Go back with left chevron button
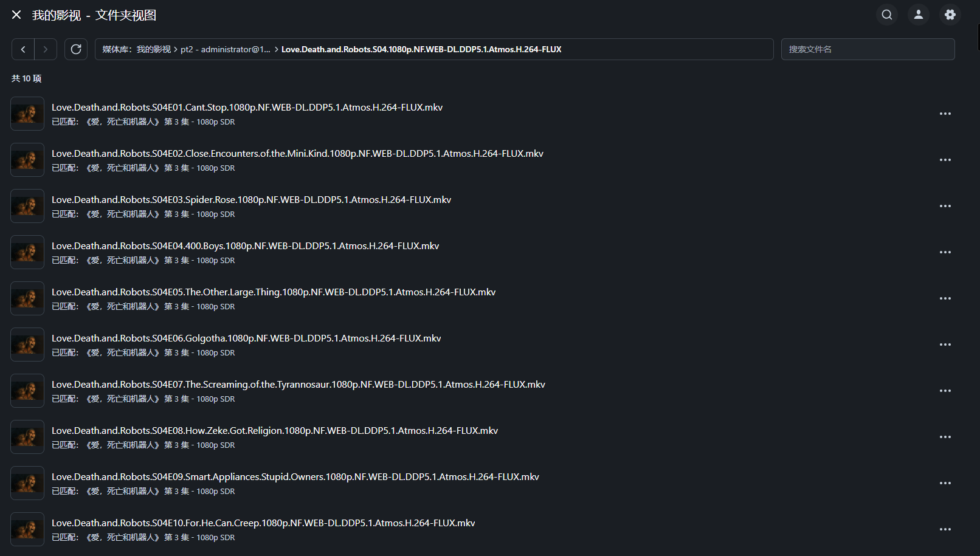Viewport: 980px width, 556px height. tap(23, 49)
